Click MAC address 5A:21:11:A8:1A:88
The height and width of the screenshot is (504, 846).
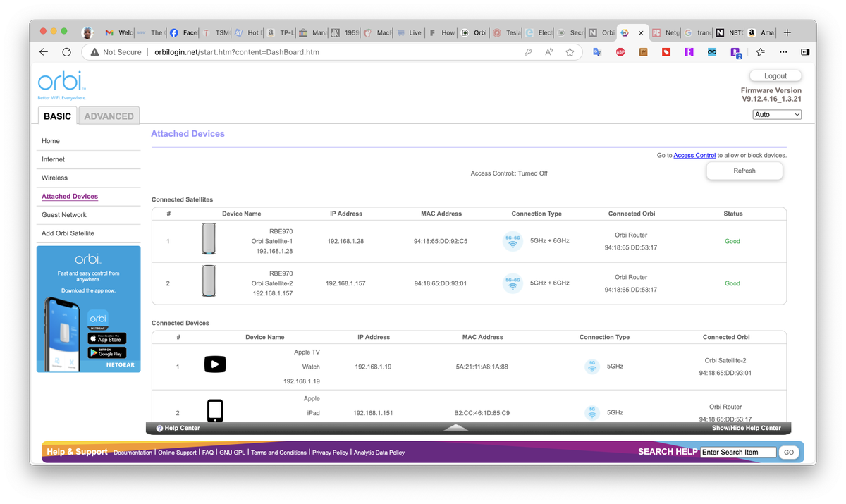[x=482, y=367]
